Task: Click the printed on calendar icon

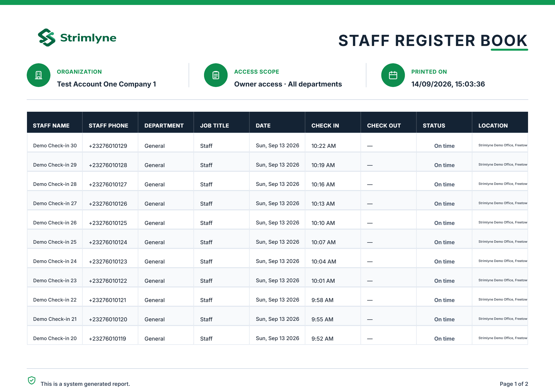Action: pos(393,75)
